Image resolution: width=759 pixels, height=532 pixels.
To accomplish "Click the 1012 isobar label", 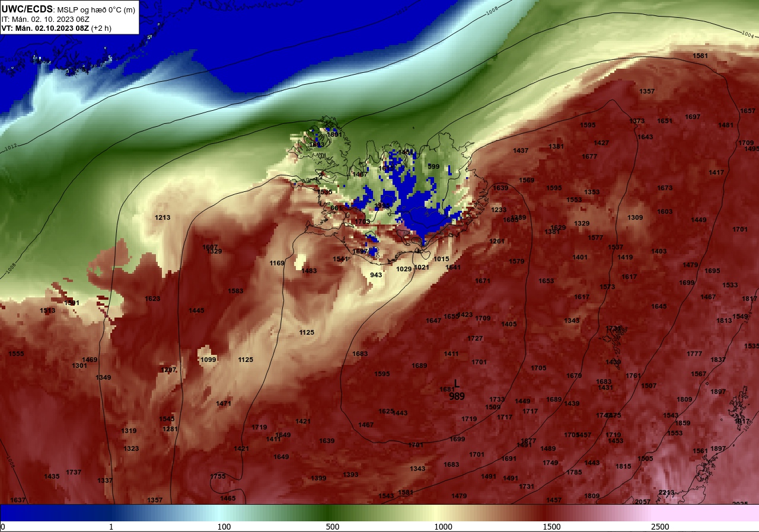I will [x=11, y=146].
